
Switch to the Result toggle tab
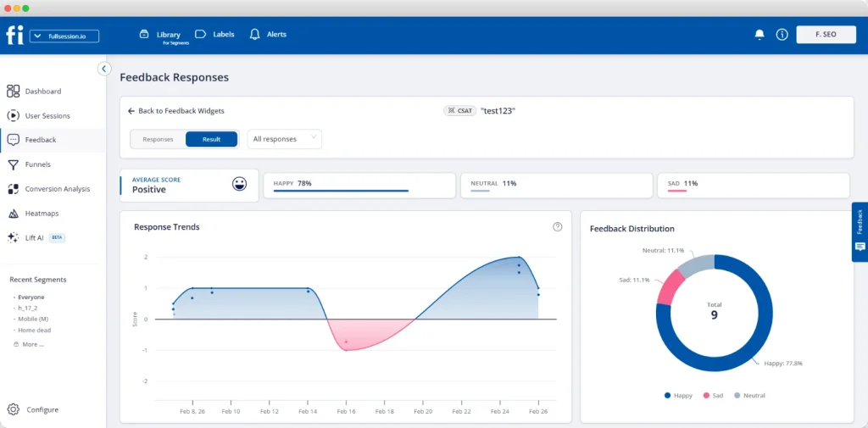(211, 140)
